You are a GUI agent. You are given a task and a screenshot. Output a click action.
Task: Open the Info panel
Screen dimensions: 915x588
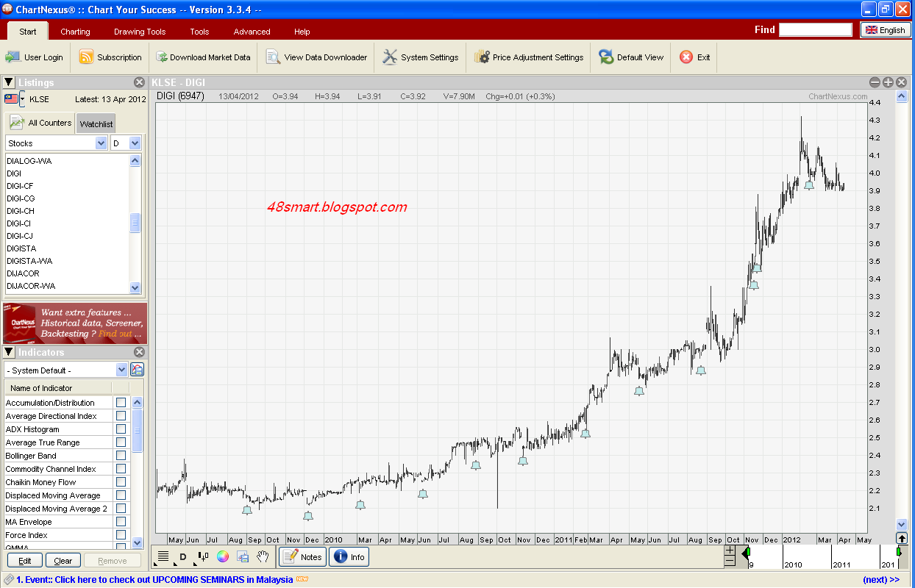click(x=349, y=556)
